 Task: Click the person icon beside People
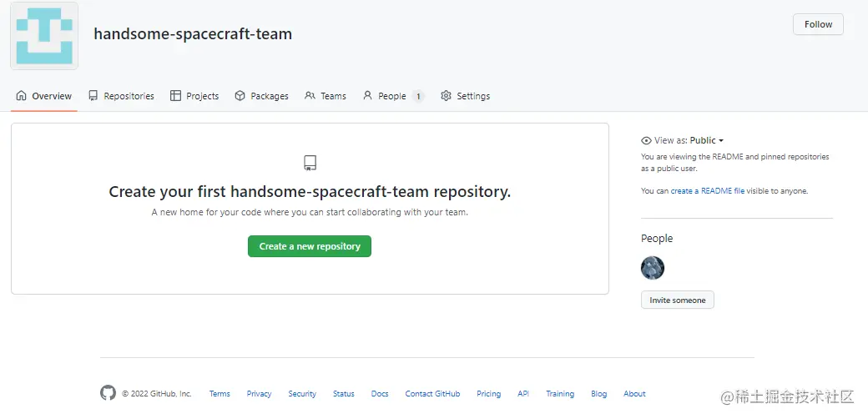pos(367,96)
